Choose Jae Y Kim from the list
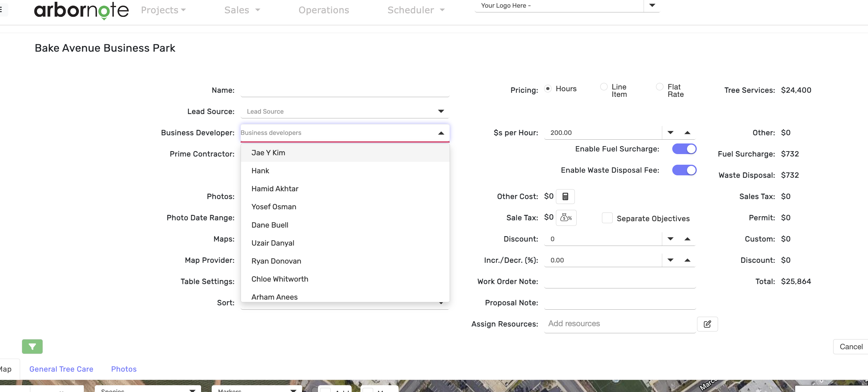The height and width of the screenshot is (392, 868). pyautogui.click(x=345, y=153)
